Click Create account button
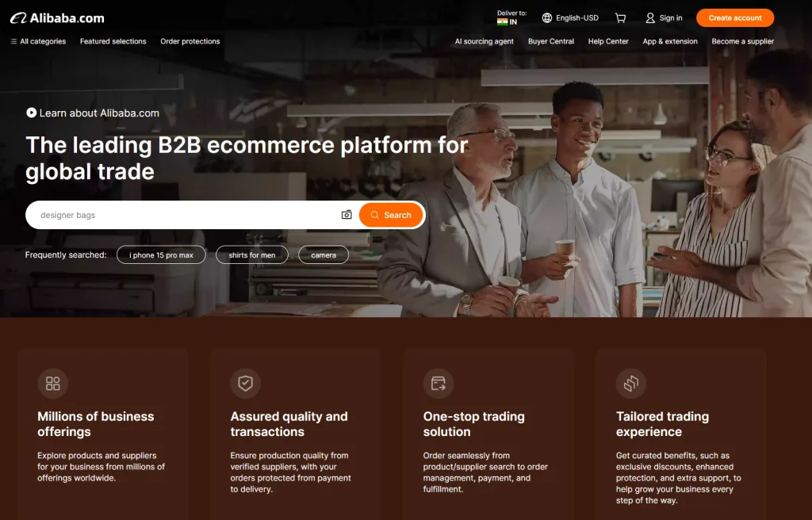Screen dimensions: 812x520 735,17
